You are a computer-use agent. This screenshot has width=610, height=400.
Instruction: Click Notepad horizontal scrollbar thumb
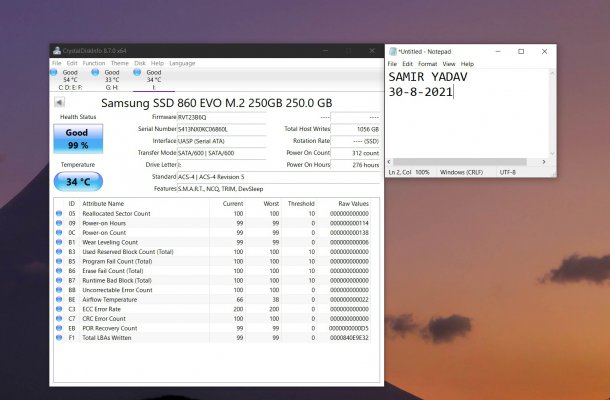(459, 161)
